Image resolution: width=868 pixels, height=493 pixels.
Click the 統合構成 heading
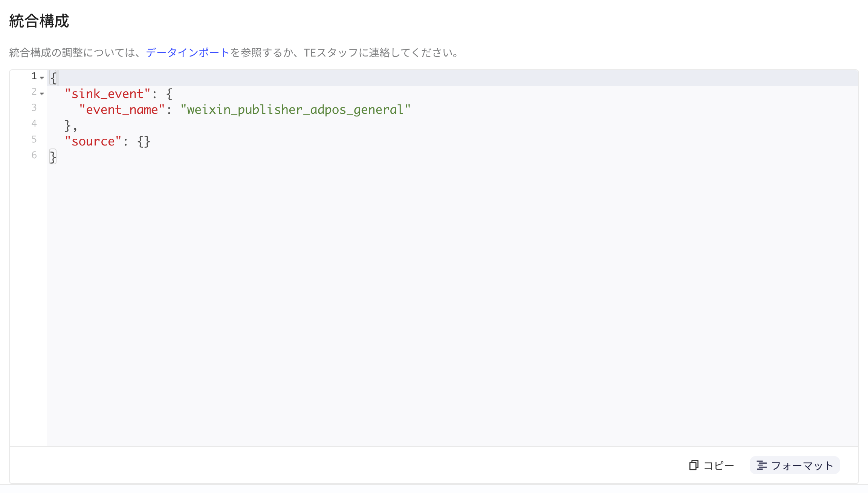[x=39, y=21]
